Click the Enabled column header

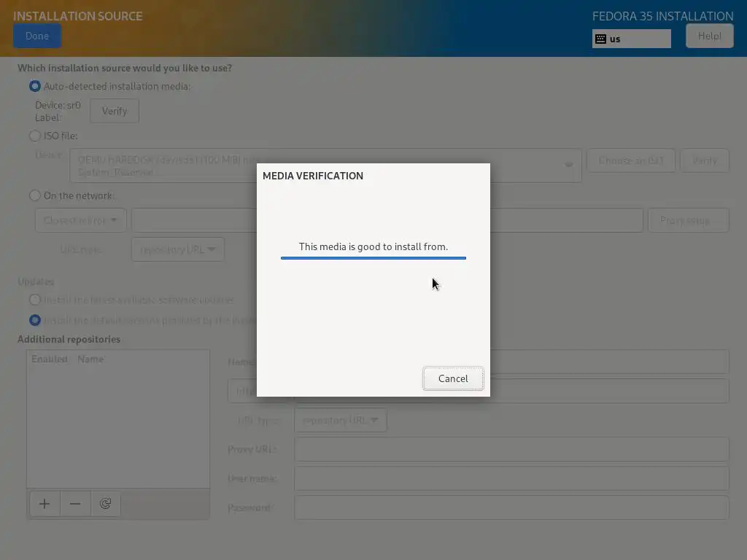tap(50, 359)
